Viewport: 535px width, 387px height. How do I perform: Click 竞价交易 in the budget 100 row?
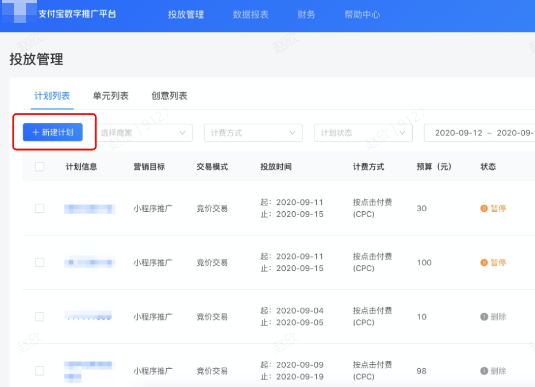(x=212, y=262)
